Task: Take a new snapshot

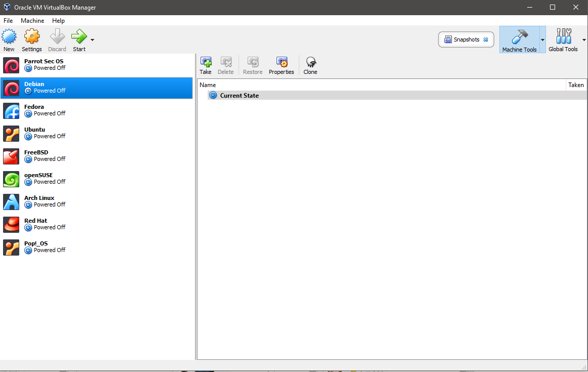Action: pyautogui.click(x=206, y=66)
